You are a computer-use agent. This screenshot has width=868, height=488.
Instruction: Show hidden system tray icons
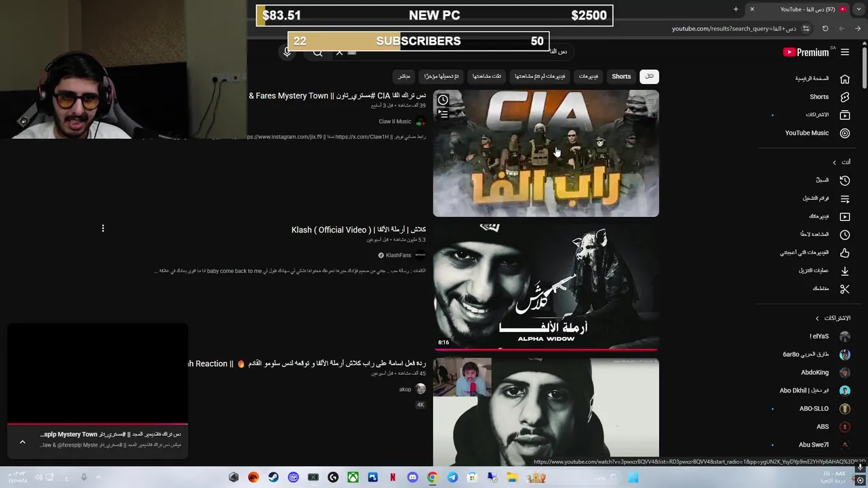[x=98, y=477]
